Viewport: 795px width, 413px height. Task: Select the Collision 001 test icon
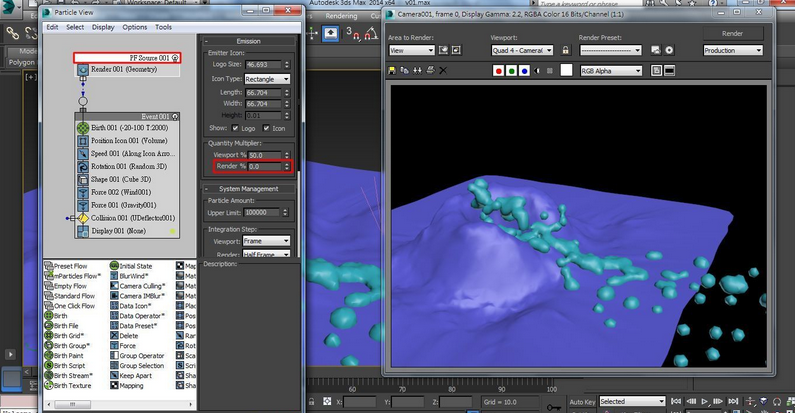83,218
